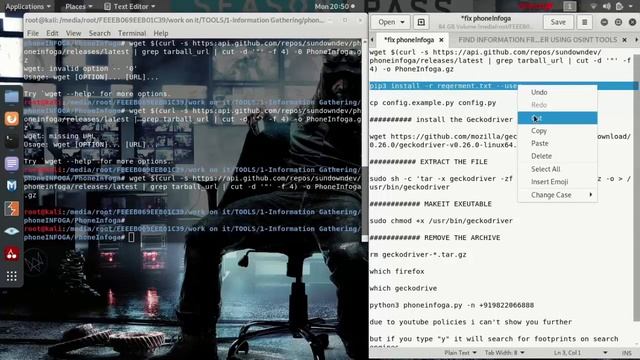This screenshot has width=640, height=360.
Task: Open network status icon in top bar
Action: pos(594,6)
